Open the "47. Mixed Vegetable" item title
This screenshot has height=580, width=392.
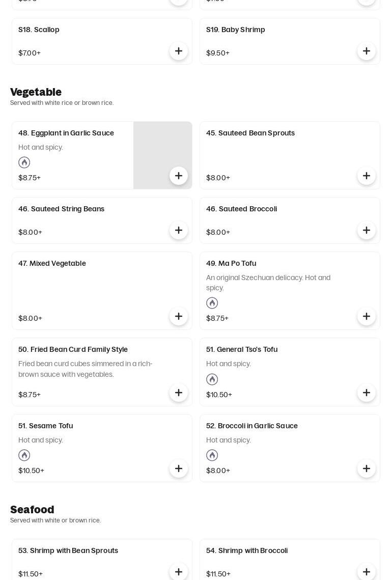tap(52, 263)
